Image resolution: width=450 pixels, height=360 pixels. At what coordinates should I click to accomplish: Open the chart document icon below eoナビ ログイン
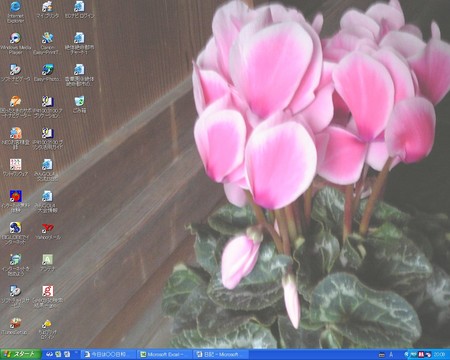tap(79, 44)
